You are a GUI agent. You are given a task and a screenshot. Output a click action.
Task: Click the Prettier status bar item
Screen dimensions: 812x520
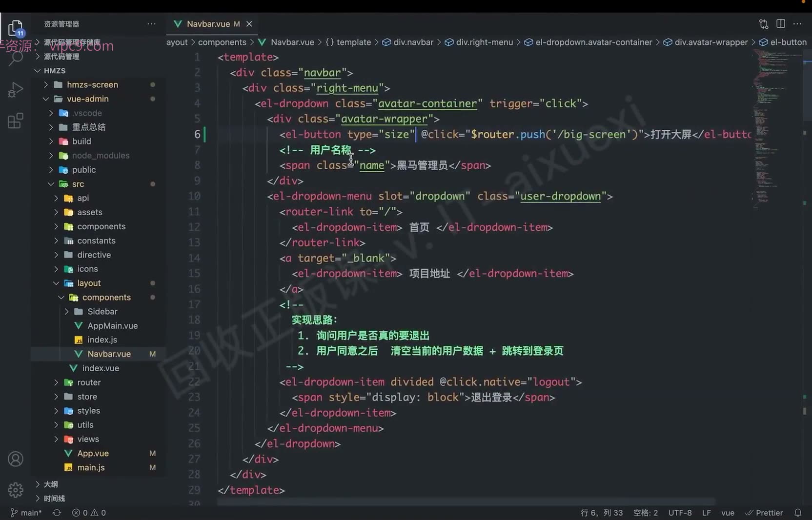coord(764,513)
